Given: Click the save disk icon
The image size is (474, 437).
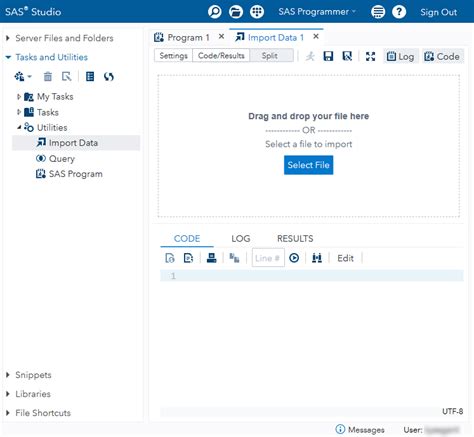Looking at the screenshot, I should click(328, 56).
